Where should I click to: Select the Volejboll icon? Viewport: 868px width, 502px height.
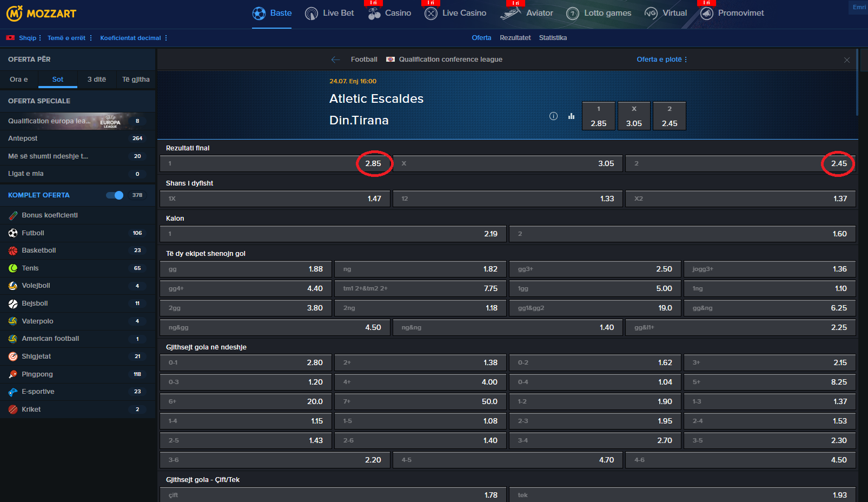coord(13,286)
